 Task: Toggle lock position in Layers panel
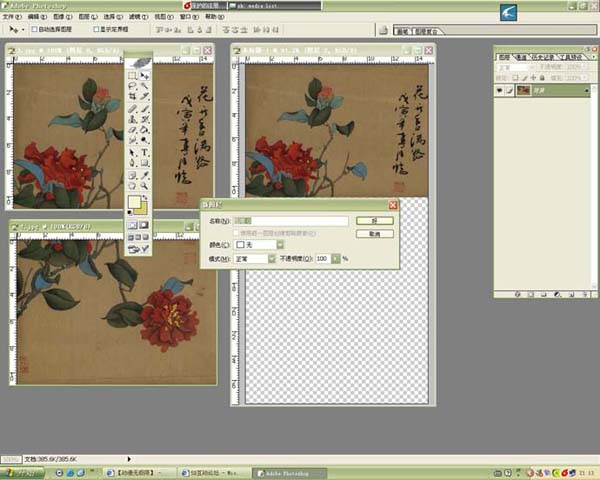[533, 78]
